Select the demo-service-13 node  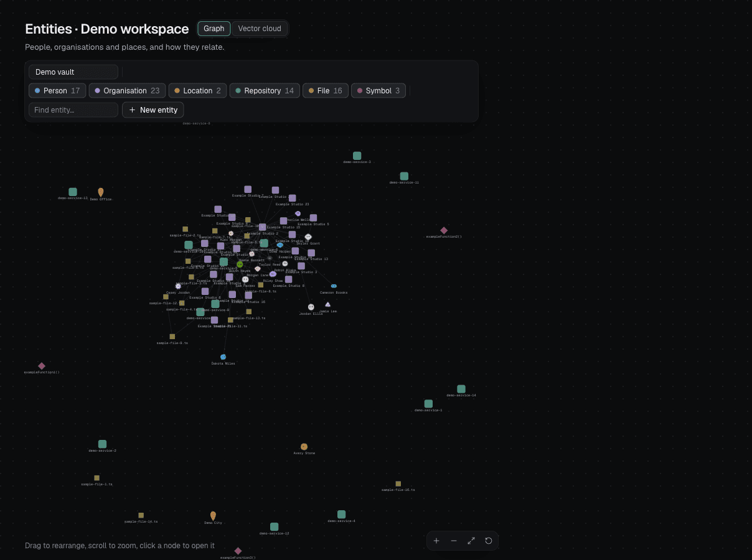point(73,192)
